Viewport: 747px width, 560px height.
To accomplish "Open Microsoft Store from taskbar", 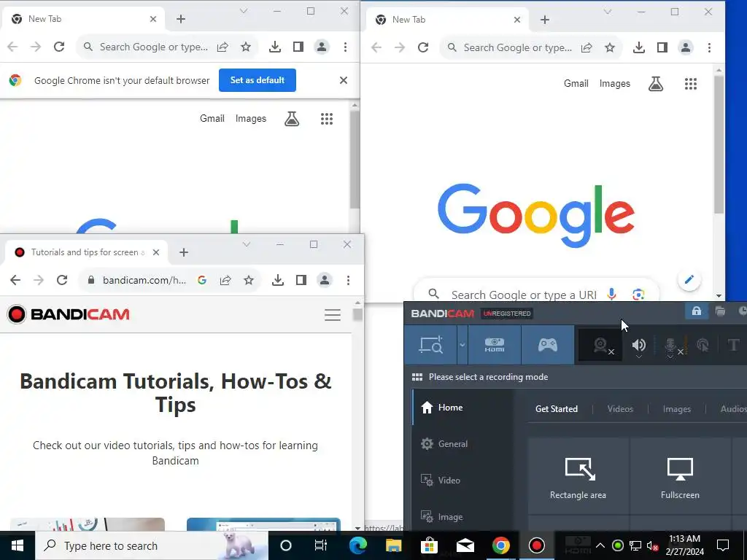I will coord(429,545).
